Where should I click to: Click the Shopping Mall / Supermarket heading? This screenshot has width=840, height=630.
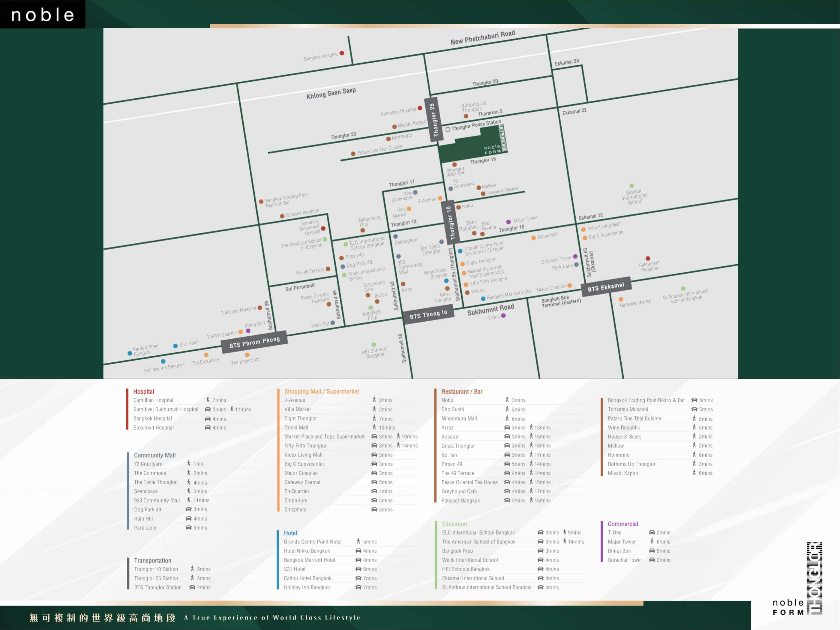pyautogui.click(x=322, y=391)
